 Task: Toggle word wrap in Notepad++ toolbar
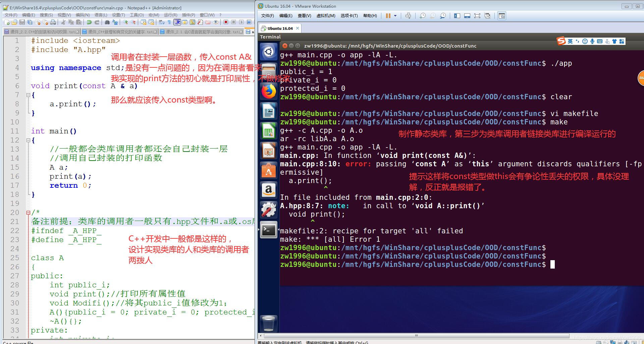pos(162,22)
